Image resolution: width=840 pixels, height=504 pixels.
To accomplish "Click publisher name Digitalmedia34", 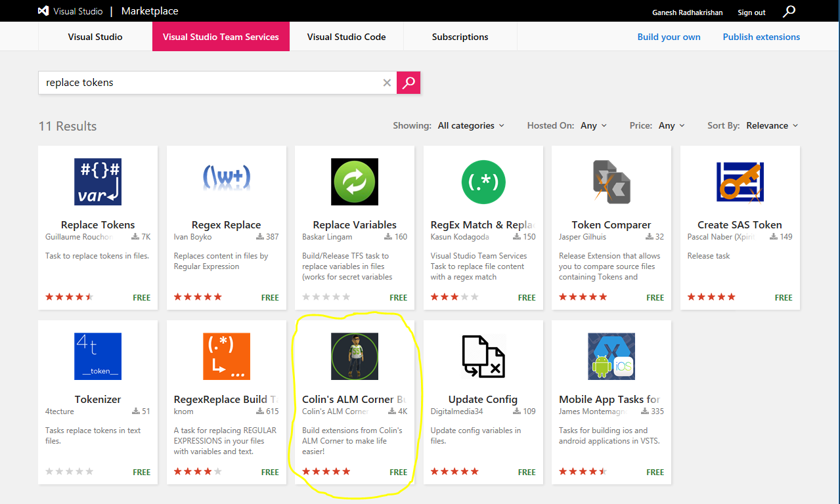I will tap(457, 411).
